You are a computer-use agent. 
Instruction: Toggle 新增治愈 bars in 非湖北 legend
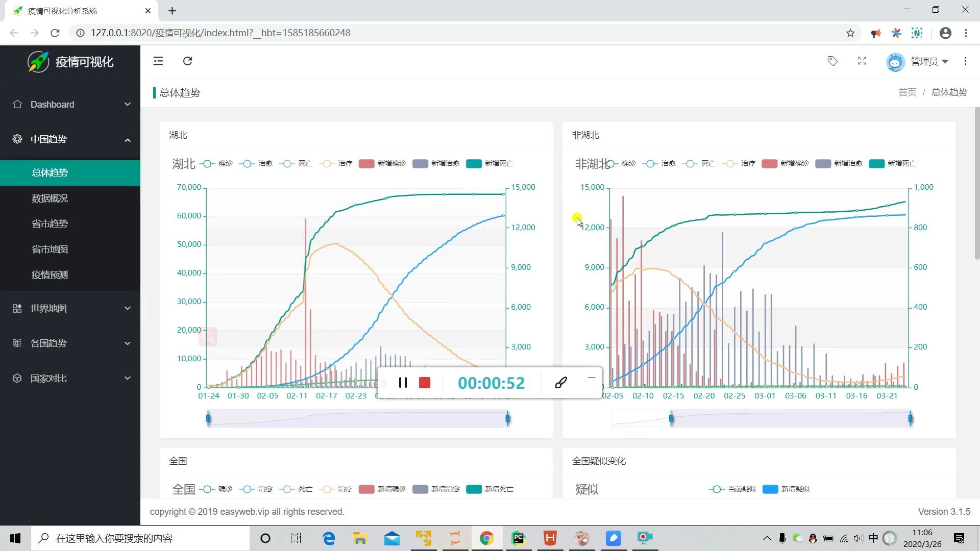pos(839,163)
